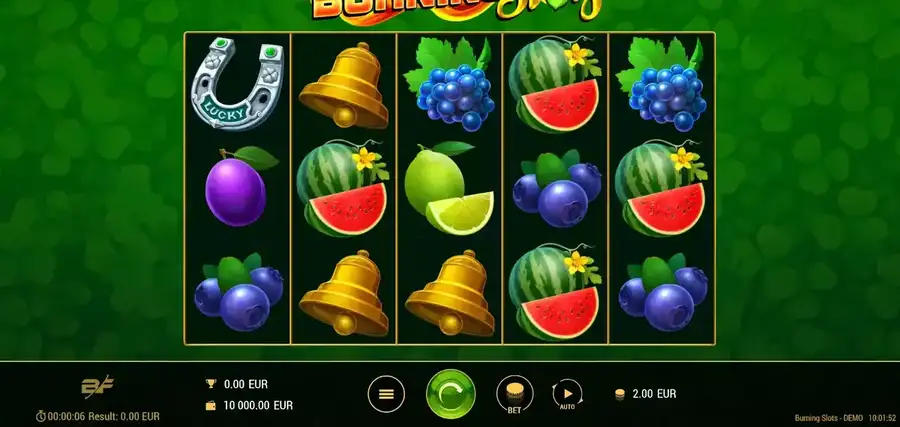Viewport: 900px width, 427px height.
Task: Click the BF studio logo
Action: point(97,387)
